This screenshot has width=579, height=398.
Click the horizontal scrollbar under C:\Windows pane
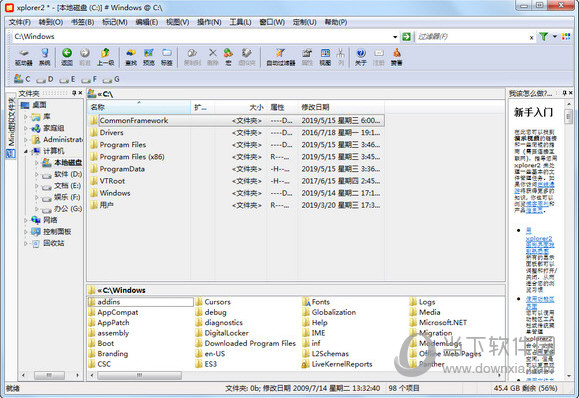(x=296, y=375)
